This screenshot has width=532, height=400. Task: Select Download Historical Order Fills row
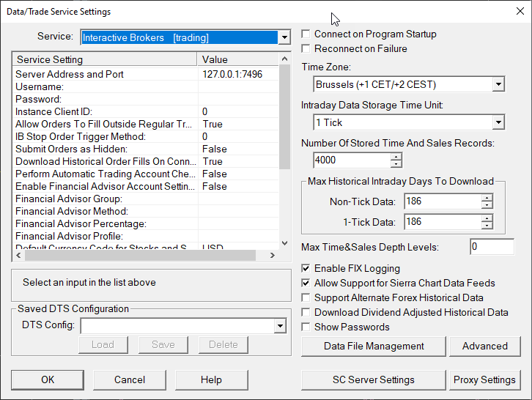click(146, 161)
